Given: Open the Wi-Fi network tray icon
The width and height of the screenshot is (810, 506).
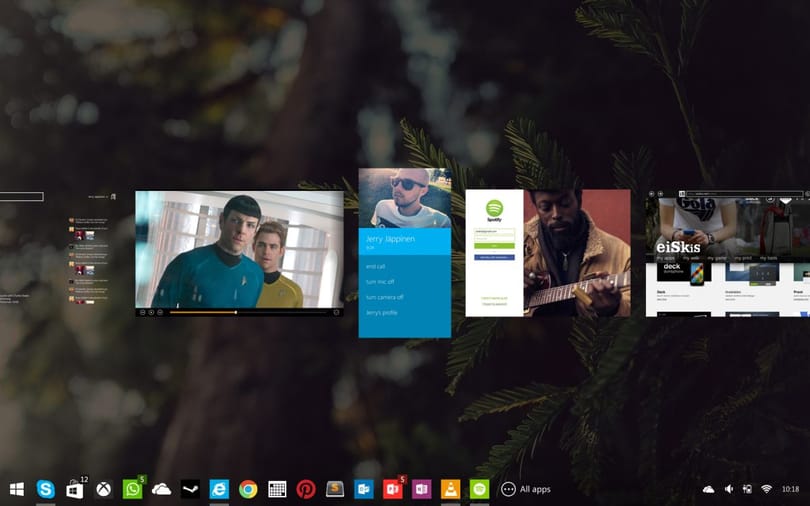Looking at the screenshot, I should (x=767, y=489).
